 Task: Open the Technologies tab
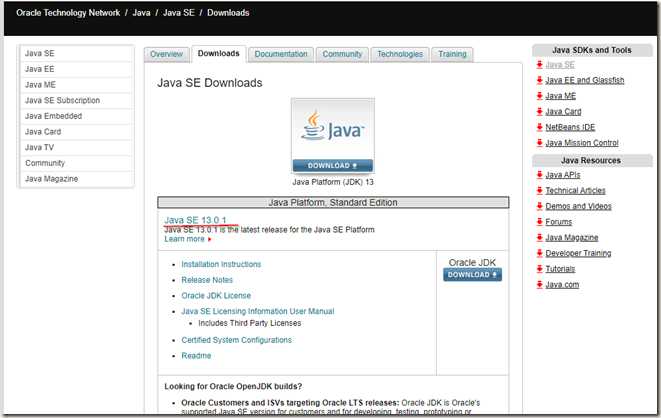coord(400,54)
